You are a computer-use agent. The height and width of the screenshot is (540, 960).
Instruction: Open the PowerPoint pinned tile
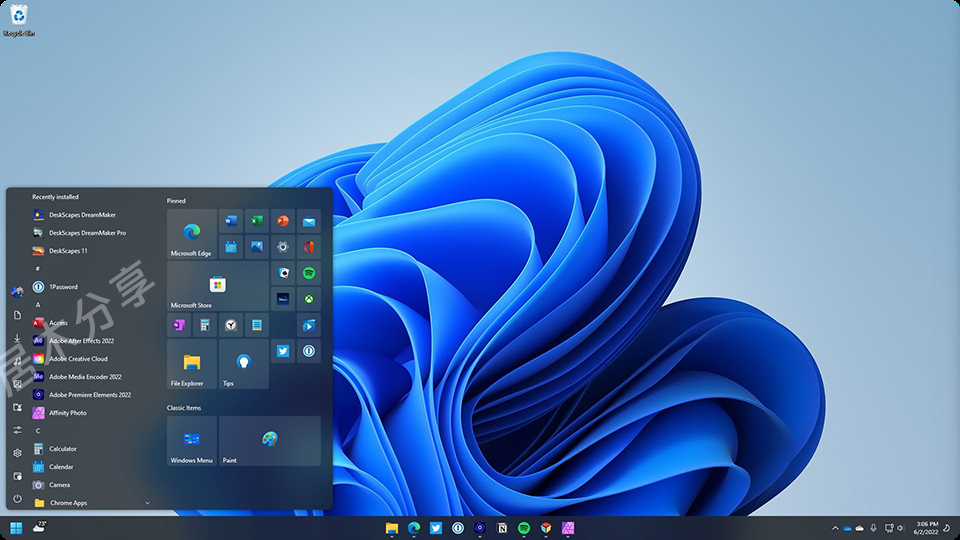pos(283,221)
